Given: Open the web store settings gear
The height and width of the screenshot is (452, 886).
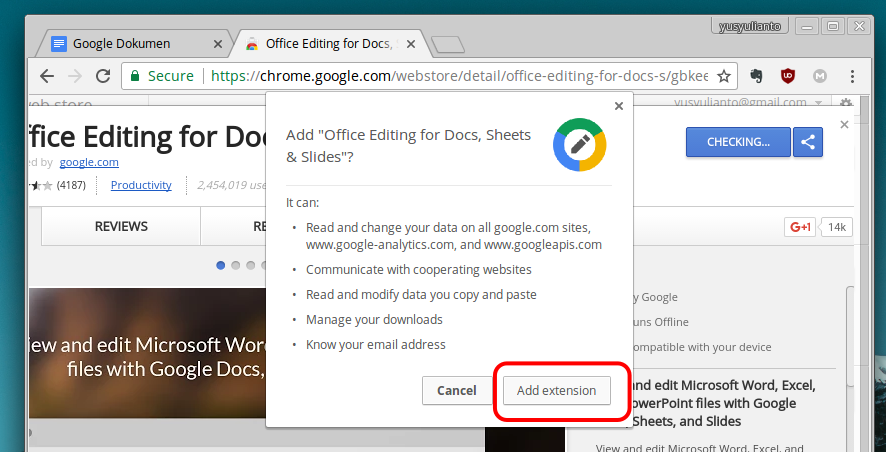Looking at the screenshot, I should (846, 103).
